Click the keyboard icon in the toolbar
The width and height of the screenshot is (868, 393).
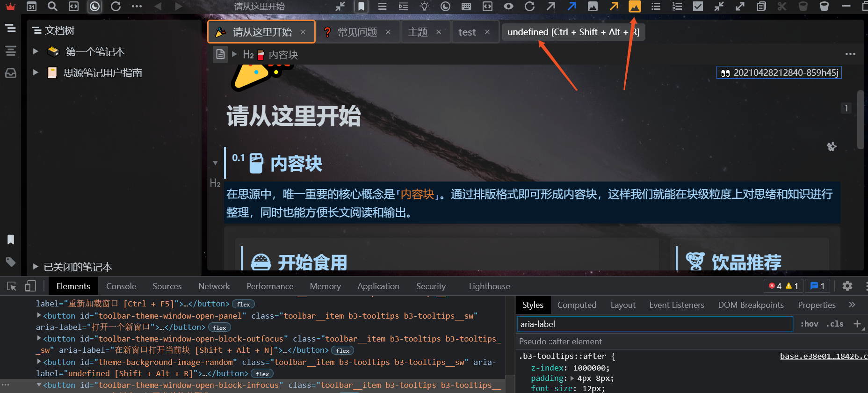pyautogui.click(x=466, y=6)
